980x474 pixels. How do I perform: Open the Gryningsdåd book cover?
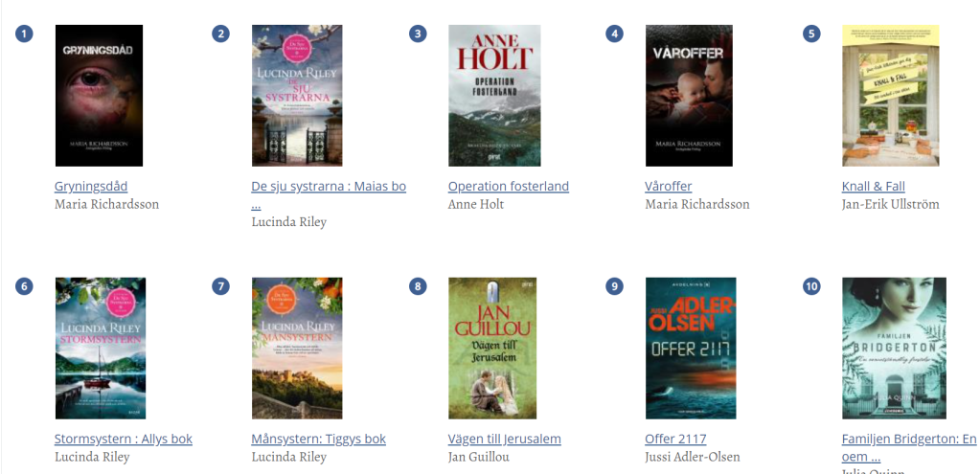99,96
